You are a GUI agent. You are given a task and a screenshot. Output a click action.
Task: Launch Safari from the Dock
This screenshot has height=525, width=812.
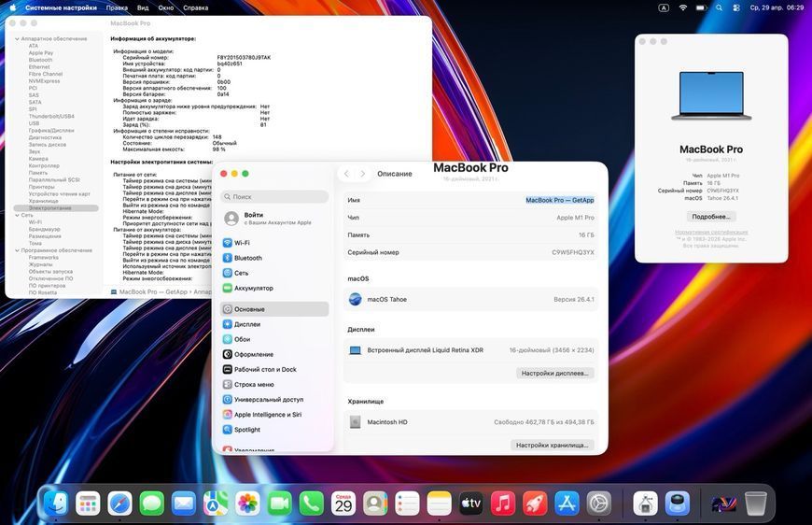coord(119,503)
